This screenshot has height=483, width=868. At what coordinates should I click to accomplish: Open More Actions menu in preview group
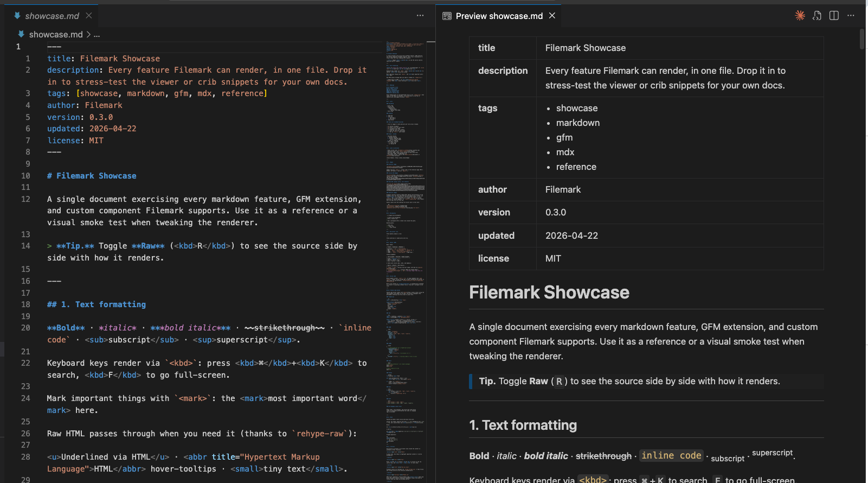point(851,16)
